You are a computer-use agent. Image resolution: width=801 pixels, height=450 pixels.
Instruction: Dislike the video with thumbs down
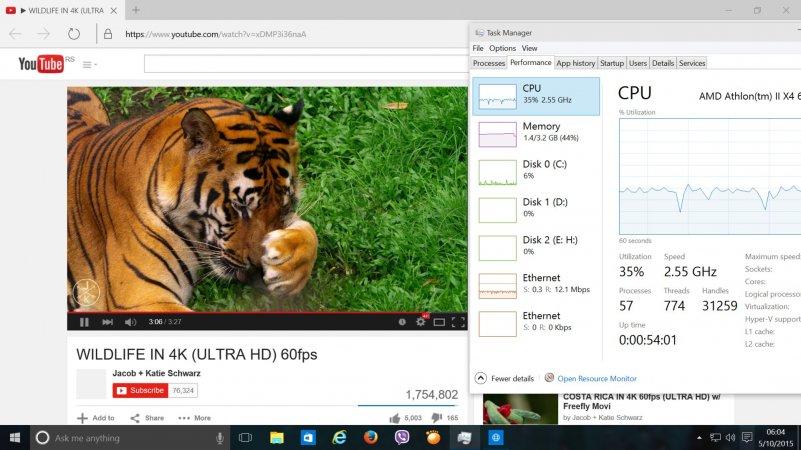pos(436,418)
